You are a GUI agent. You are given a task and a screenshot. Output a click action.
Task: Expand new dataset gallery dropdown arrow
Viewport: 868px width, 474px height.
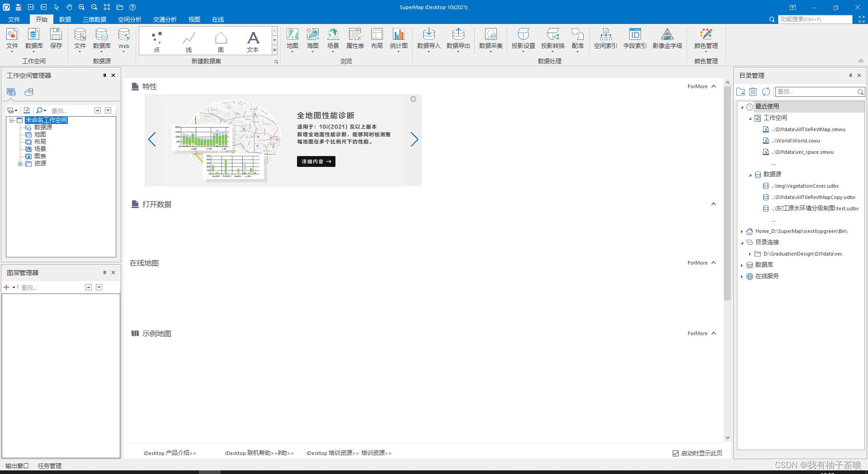pyautogui.click(x=274, y=51)
